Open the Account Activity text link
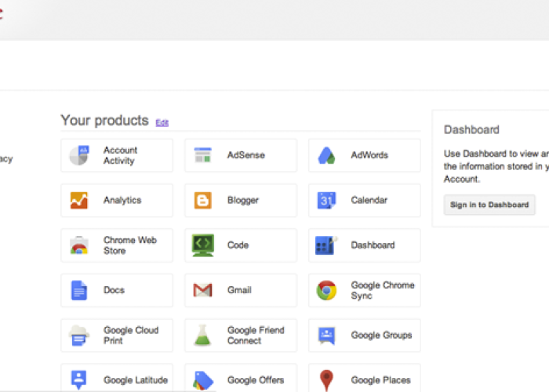 click(x=121, y=155)
